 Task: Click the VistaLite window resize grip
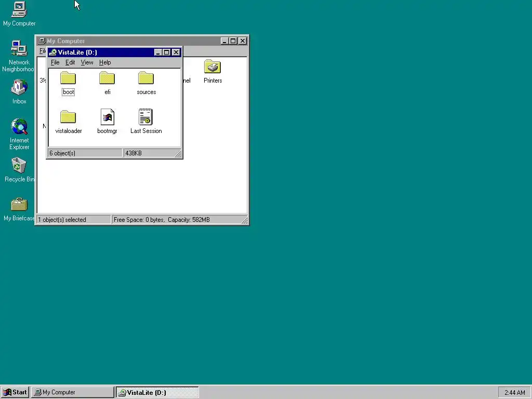pyautogui.click(x=179, y=154)
